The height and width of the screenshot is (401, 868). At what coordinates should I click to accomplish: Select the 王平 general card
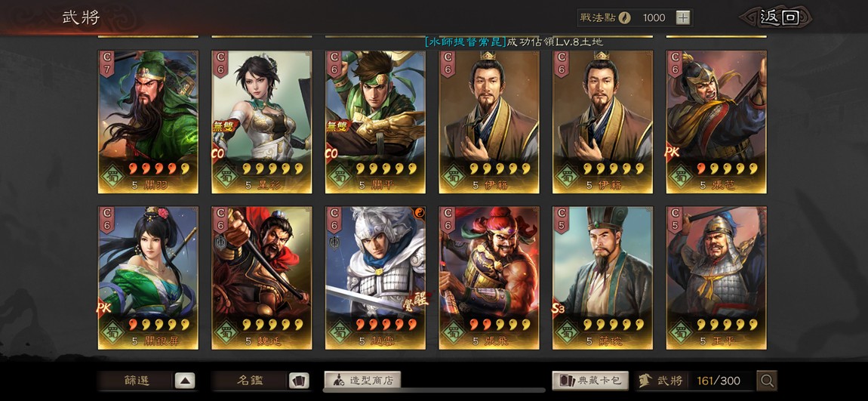pos(716,278)
